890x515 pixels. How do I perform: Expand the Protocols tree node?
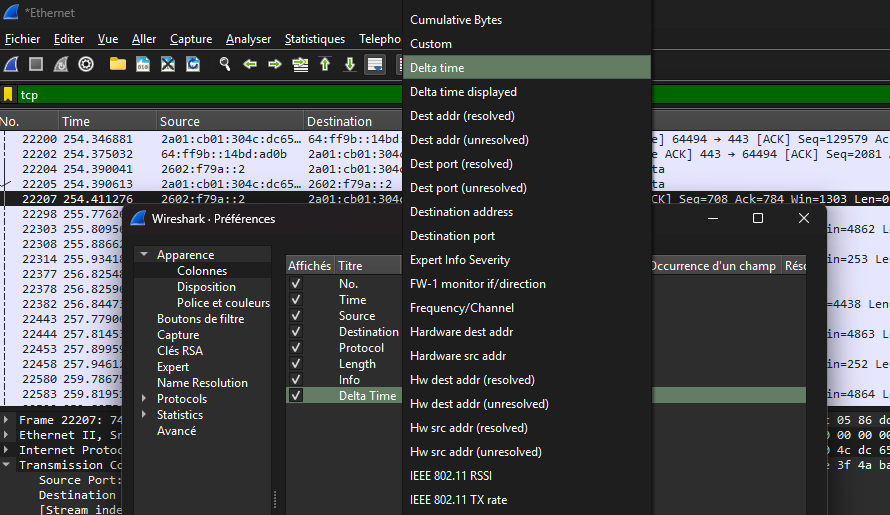point(144,399)
